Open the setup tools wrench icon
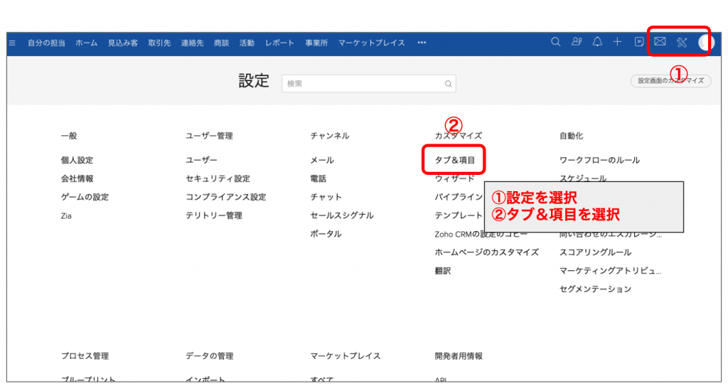The image size is (728, 386). point(681,43)
